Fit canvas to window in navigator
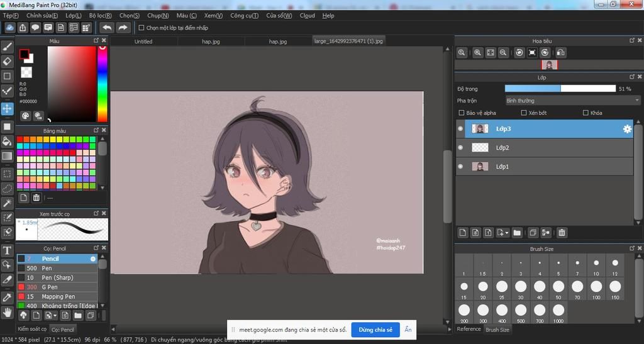Screen dimensions: 644x344 click(491, 53)
